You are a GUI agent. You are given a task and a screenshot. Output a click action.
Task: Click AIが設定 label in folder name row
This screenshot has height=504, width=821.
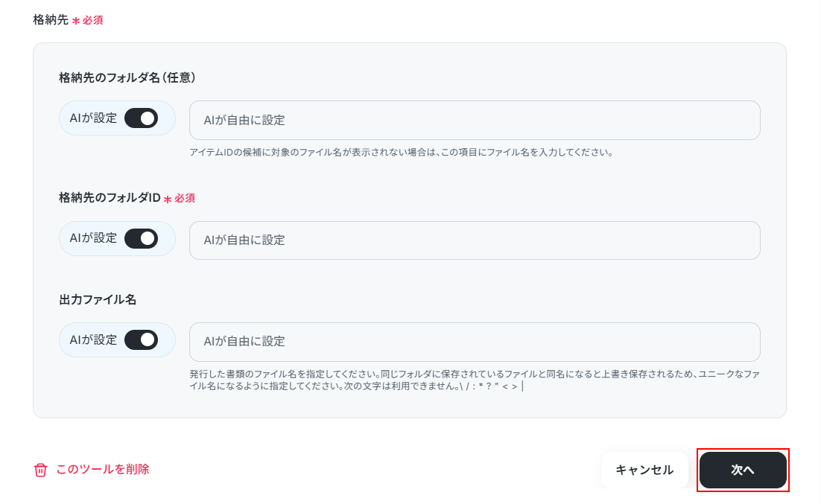coord(93,118)
